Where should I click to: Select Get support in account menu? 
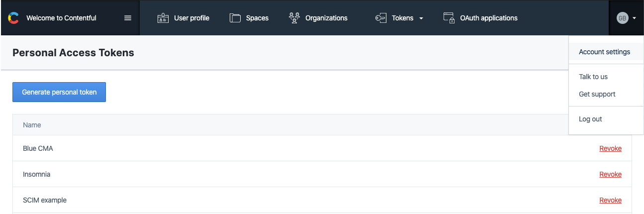coord(597,94)
